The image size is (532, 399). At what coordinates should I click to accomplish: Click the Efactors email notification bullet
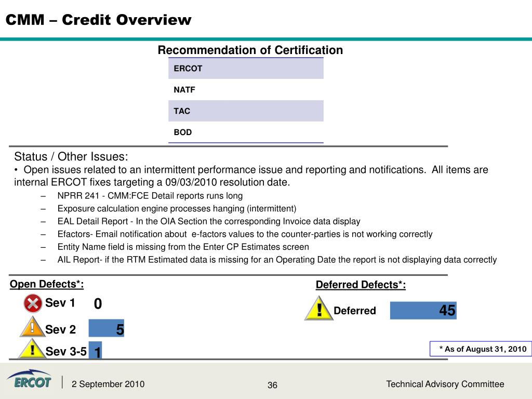coord(245,234)
